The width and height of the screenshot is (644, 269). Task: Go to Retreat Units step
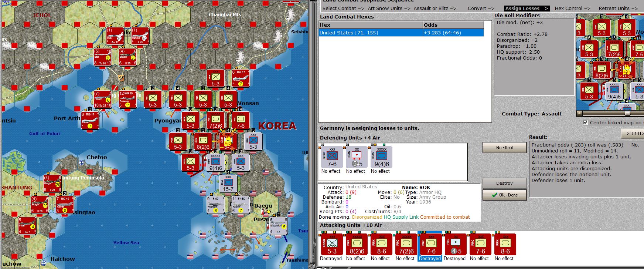tap(617, 8)
